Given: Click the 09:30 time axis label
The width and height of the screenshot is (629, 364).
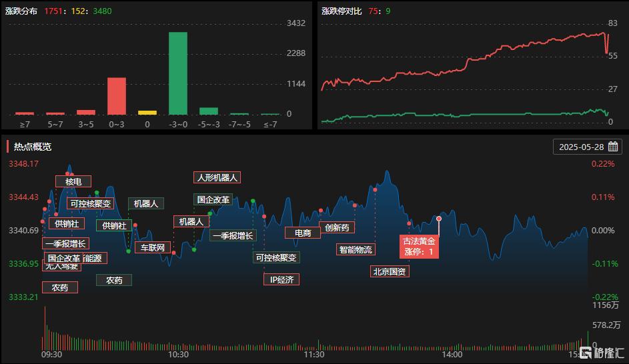Looking at the screenshot, I should (52, 355).
